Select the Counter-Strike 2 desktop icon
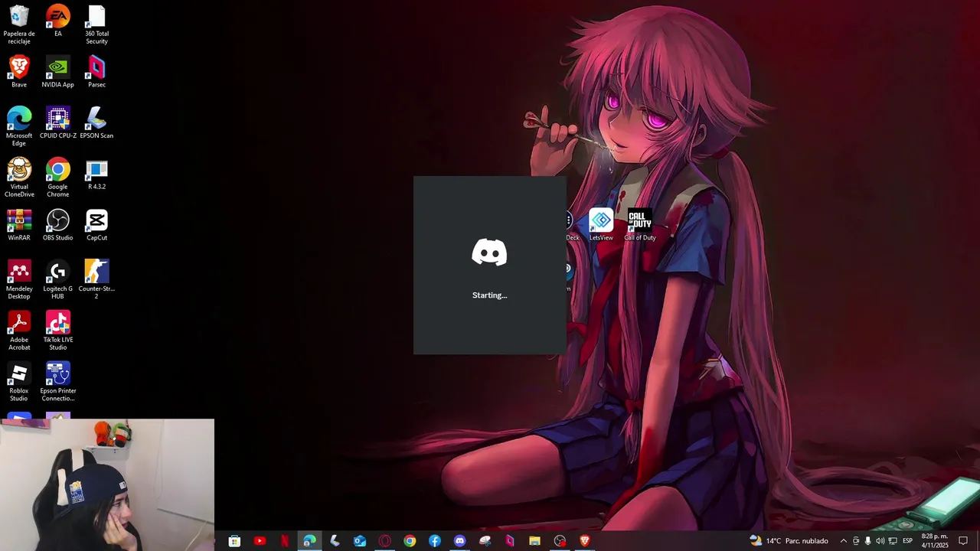Screen dimensions: 980x551 (x=96, y=279)
